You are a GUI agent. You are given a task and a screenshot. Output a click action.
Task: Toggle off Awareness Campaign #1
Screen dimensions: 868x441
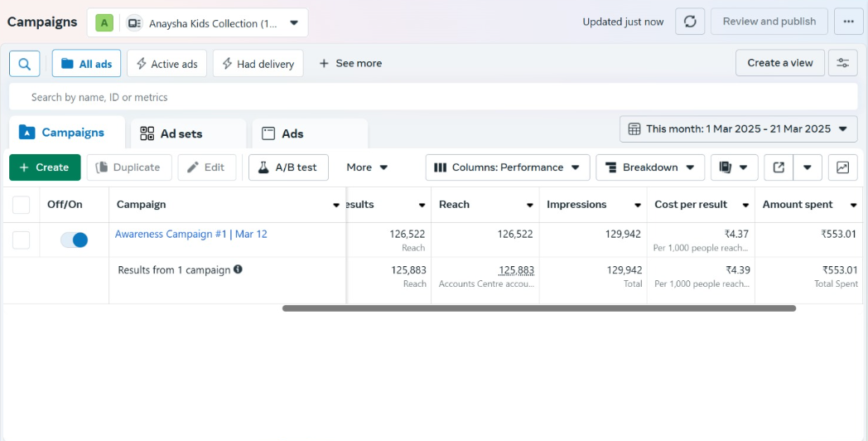tap(74, 240)
